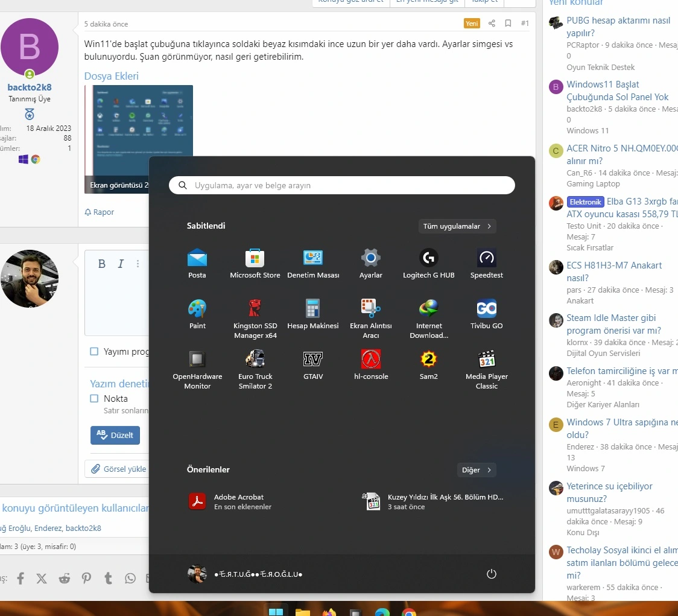Viewport: 678px width, 616px height.
Task: Open OpenHardware Monitor
Action: [x=197, y=369]
